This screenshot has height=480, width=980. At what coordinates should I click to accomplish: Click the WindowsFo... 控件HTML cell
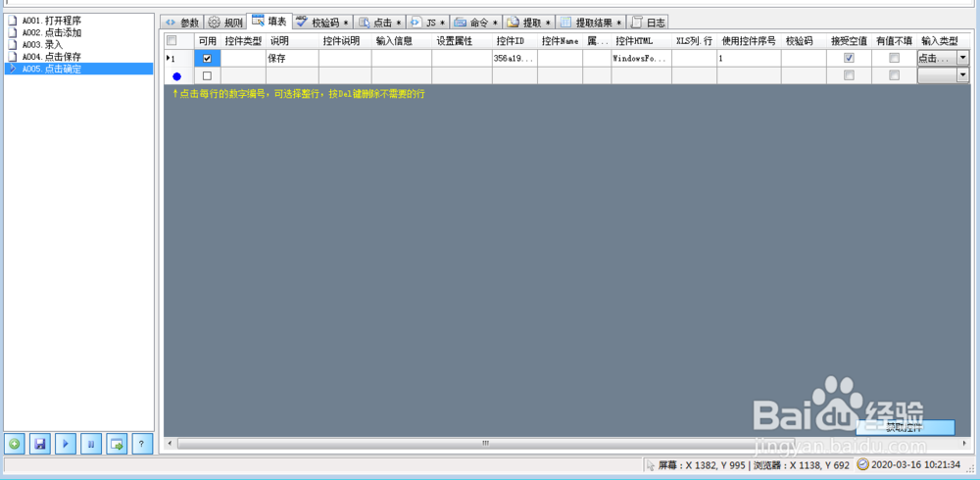(641, 58)
